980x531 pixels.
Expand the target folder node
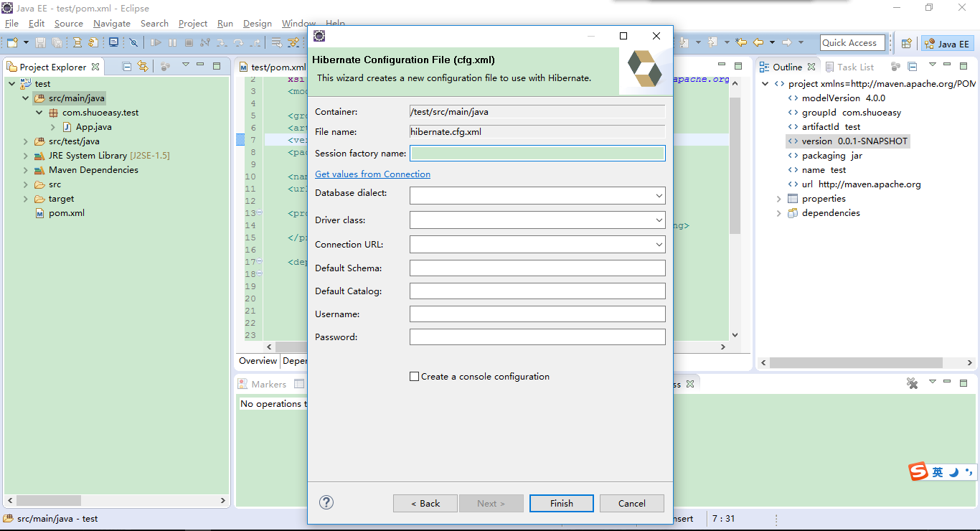click(x=26, y=199)
